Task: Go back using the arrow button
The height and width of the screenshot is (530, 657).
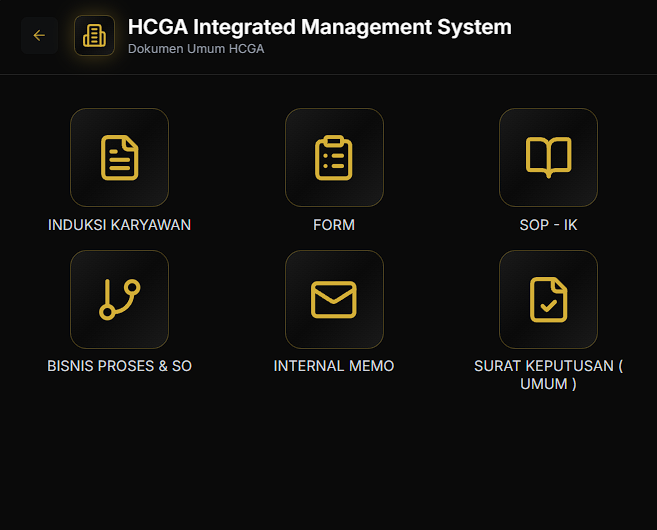Action: point(39,36)
